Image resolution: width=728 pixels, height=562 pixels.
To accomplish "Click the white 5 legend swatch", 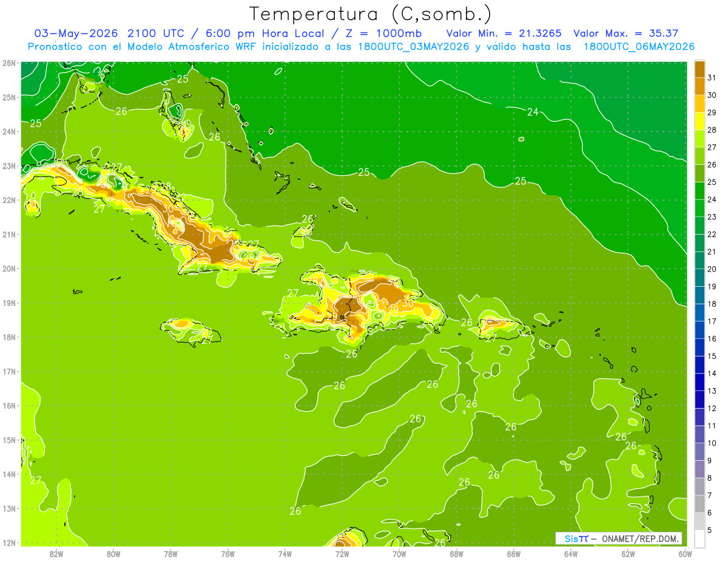I will pyautogui.click(x=699, y=538).
